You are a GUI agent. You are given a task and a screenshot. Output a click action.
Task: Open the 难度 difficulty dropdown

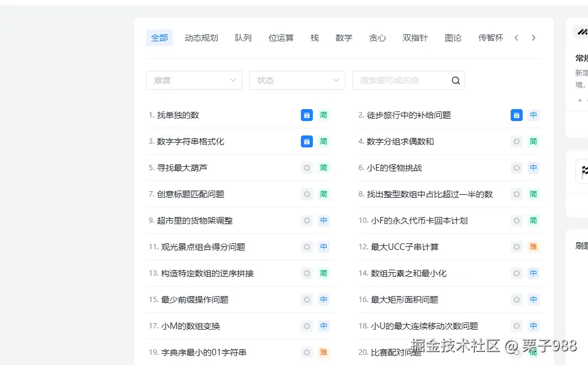click(x=194, y=80)
